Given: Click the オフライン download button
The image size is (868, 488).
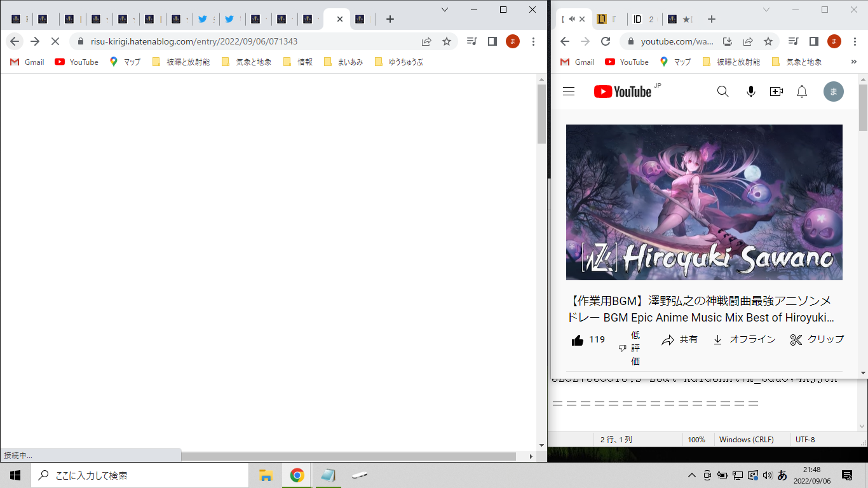Looking at the screenshot, I should click(x=744, y=340).
